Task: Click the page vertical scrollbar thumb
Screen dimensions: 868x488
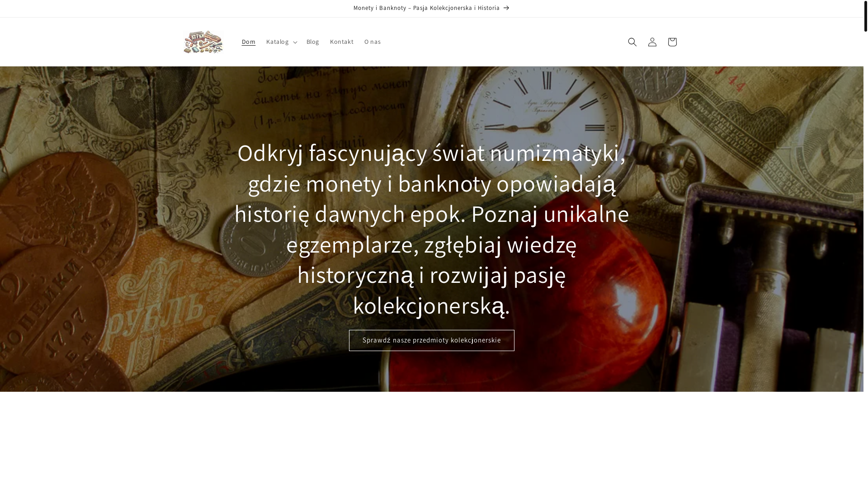Action: tap(866, 16)
